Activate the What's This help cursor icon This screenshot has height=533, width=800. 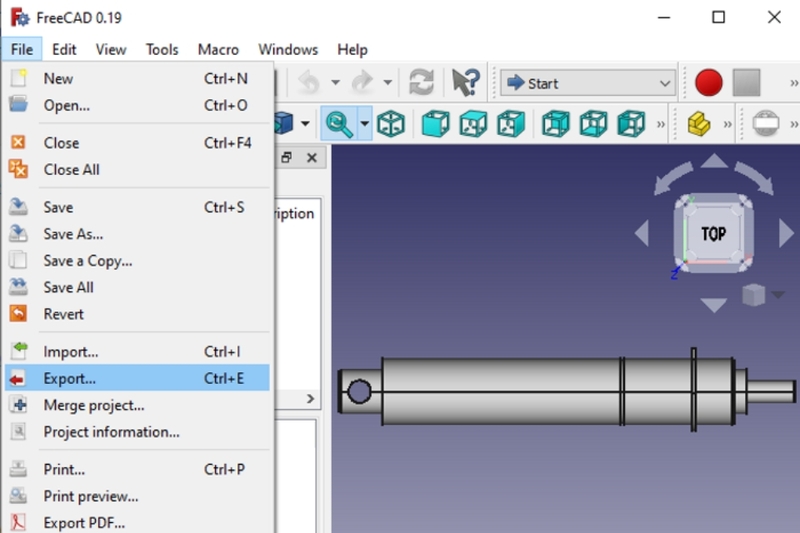[x=465, y=82]
